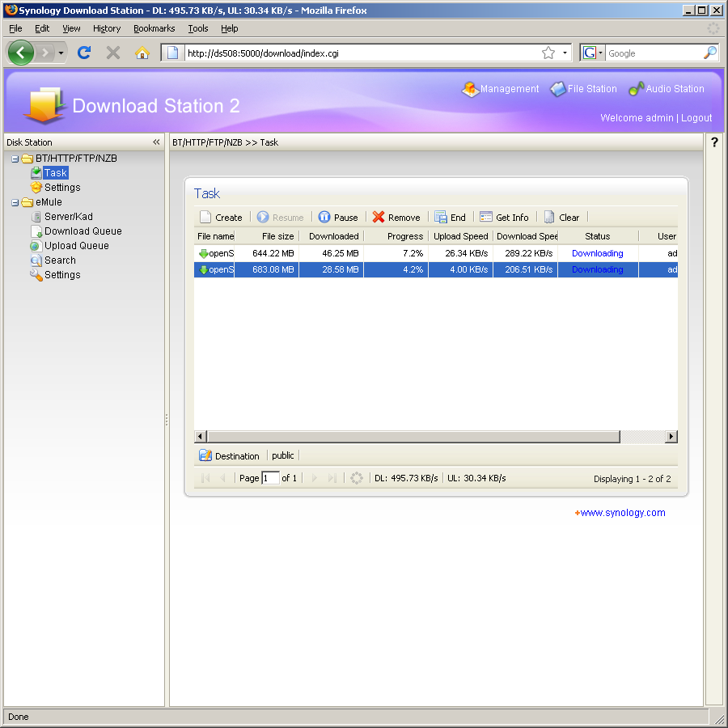The image size is (728, 728).
Task: Sort by Progress column header
Action: tap(396, 236)
